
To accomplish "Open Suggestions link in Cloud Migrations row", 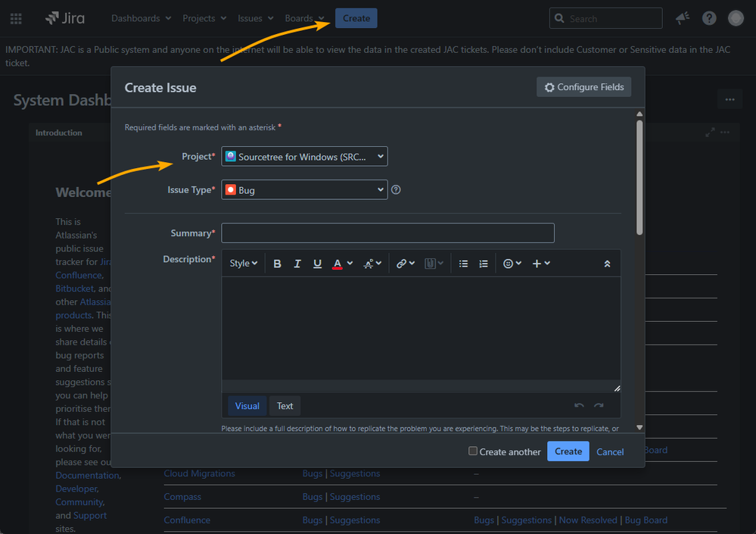I will 355,473.
